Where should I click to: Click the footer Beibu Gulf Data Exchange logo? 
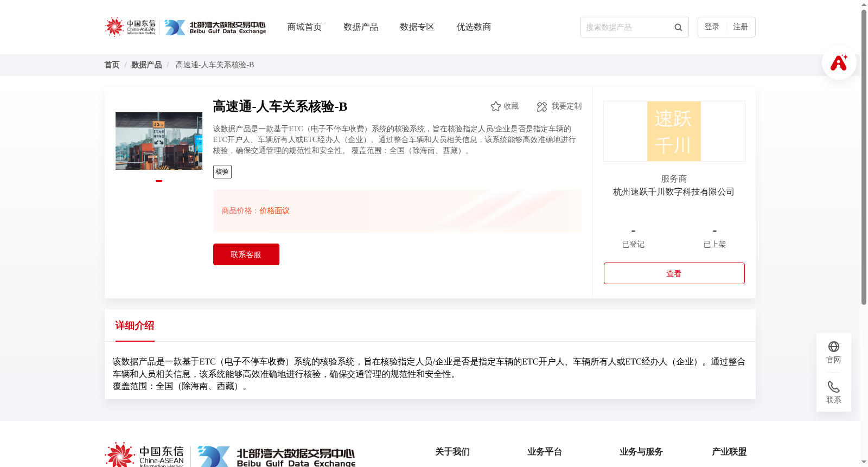[277, 457]
